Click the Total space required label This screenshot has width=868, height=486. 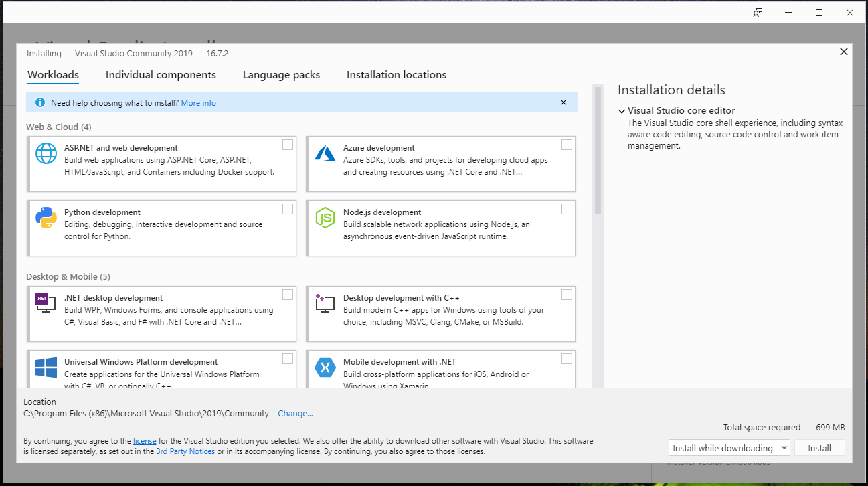[762, 428]
